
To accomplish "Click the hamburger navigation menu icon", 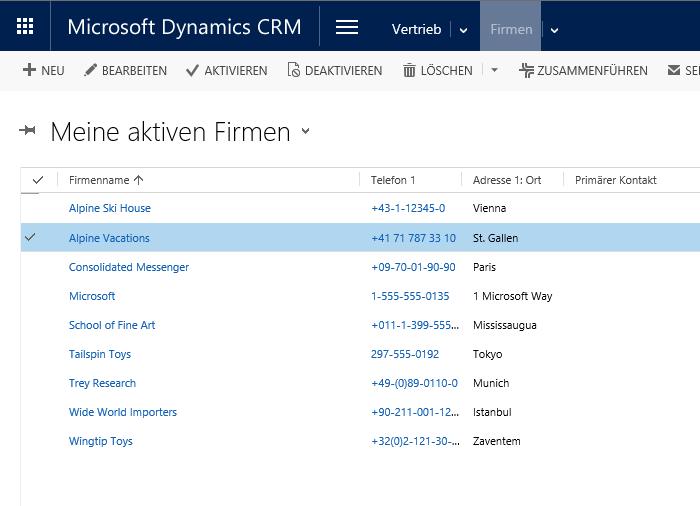I will coord(347,28).
